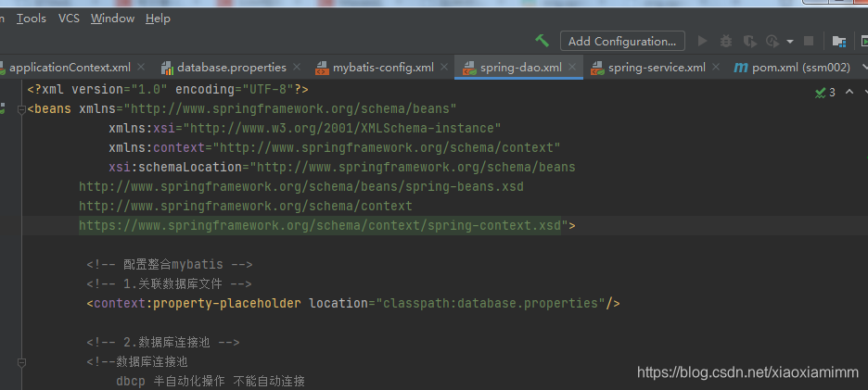
Task: Close the spring-dao.xml tab
Action: coord(572,68)
